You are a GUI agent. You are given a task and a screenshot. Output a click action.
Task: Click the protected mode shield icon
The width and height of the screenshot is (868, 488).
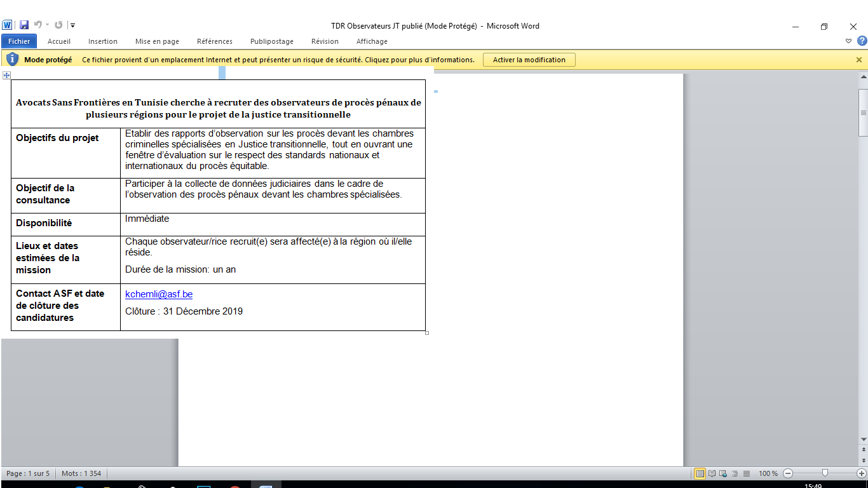pyautogui.click(x=12, y=60)
